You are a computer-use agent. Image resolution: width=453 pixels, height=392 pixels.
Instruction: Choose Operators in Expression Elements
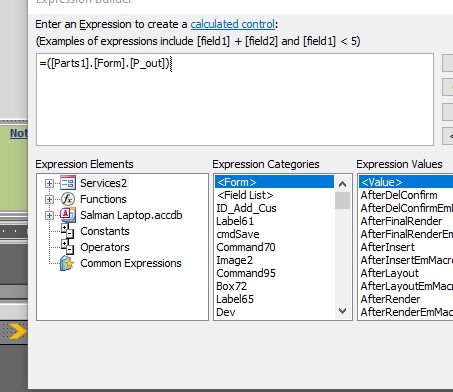click(105, 247)
